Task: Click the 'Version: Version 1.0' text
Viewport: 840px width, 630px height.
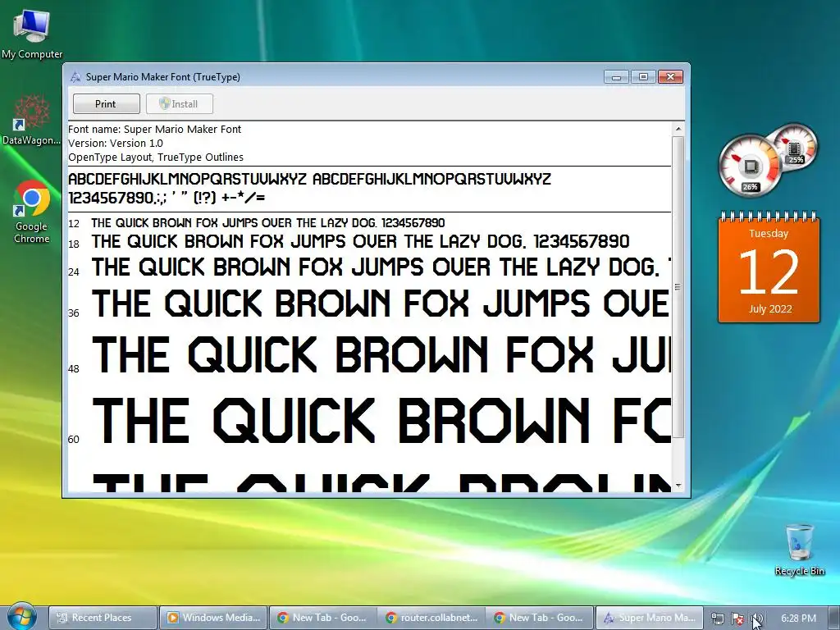Action: [116, 143]
